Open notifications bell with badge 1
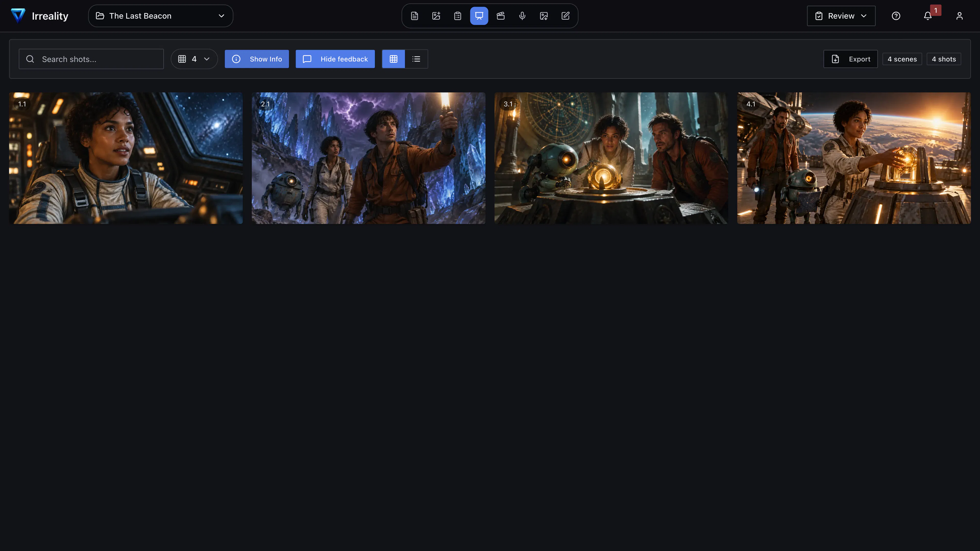 (928, 16)
